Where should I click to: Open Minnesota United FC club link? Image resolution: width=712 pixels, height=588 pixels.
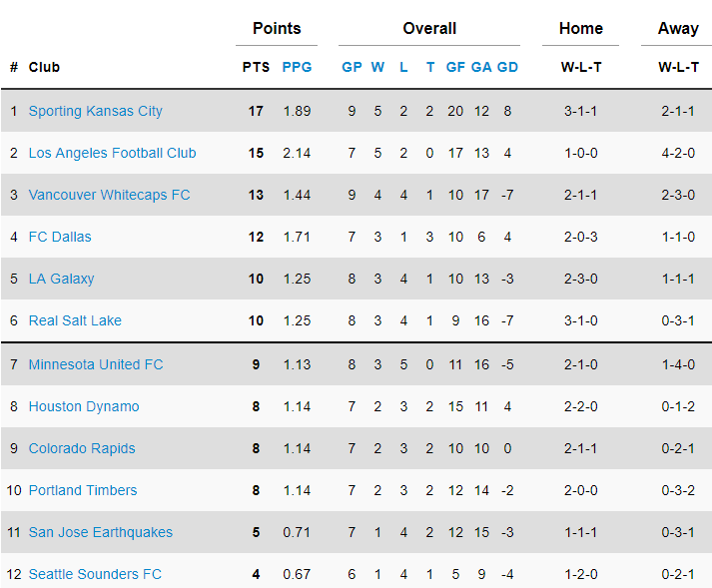click(95, 364)
